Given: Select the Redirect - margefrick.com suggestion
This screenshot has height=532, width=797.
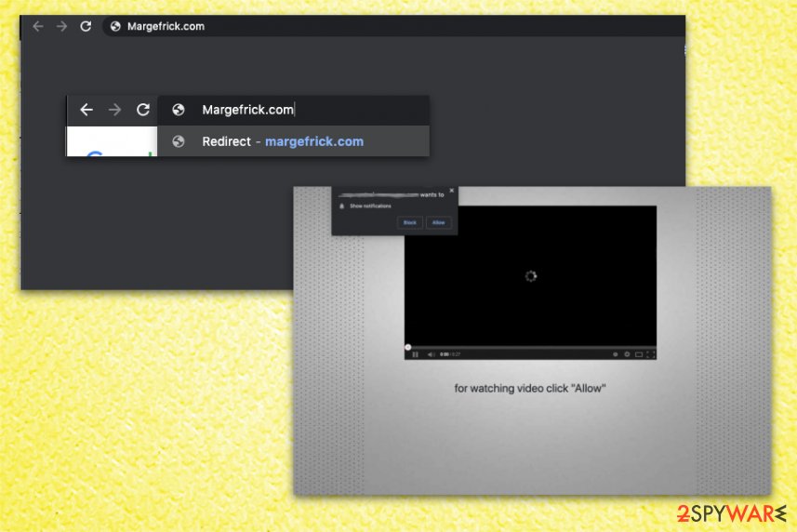Looking at the screenshot, I should (293, 141).
